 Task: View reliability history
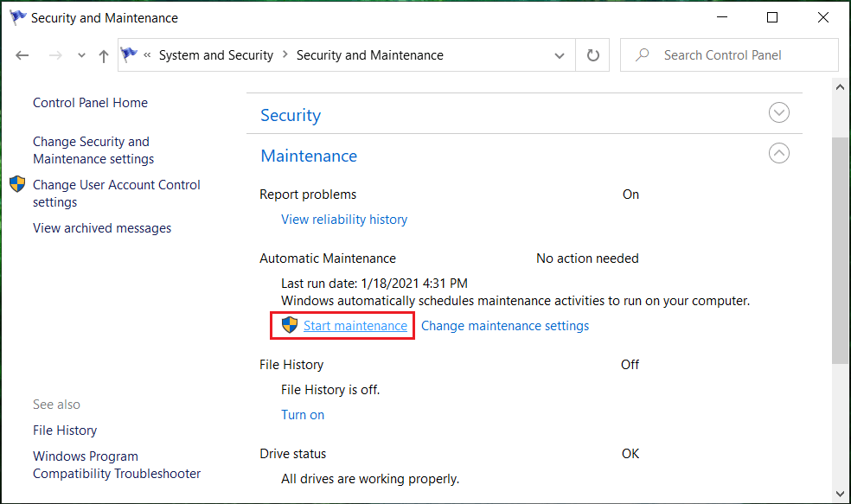[x=344, y=220]
